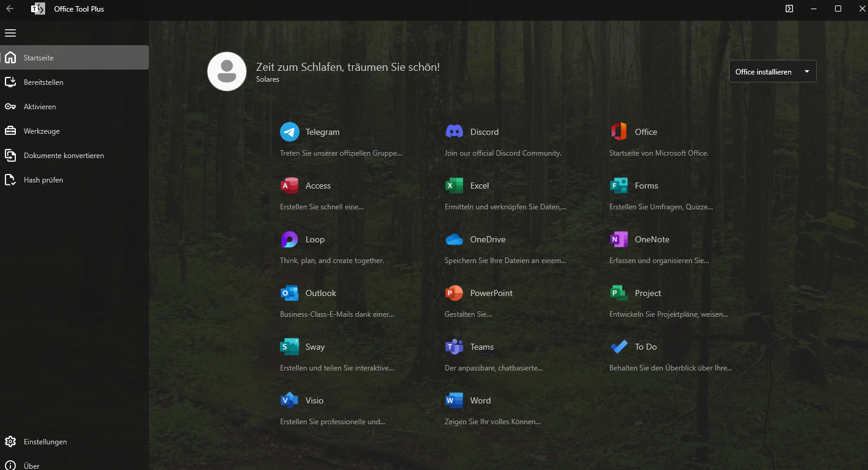Open the Telegram group icon
This screenshot has height=470, width=868.
[290, 132]
